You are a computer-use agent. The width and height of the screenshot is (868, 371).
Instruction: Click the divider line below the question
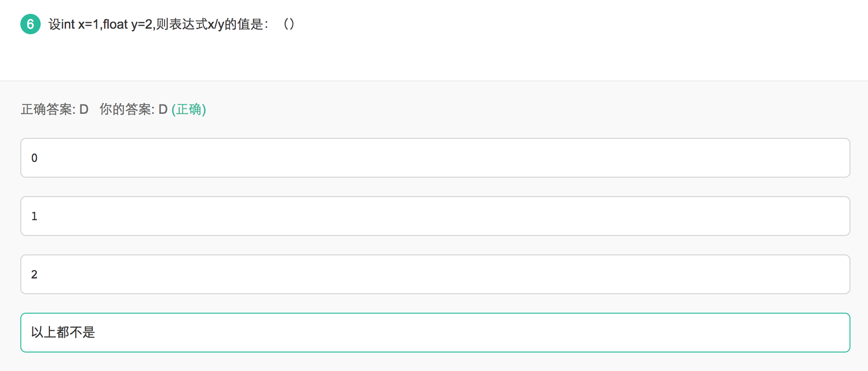(434, 81)
